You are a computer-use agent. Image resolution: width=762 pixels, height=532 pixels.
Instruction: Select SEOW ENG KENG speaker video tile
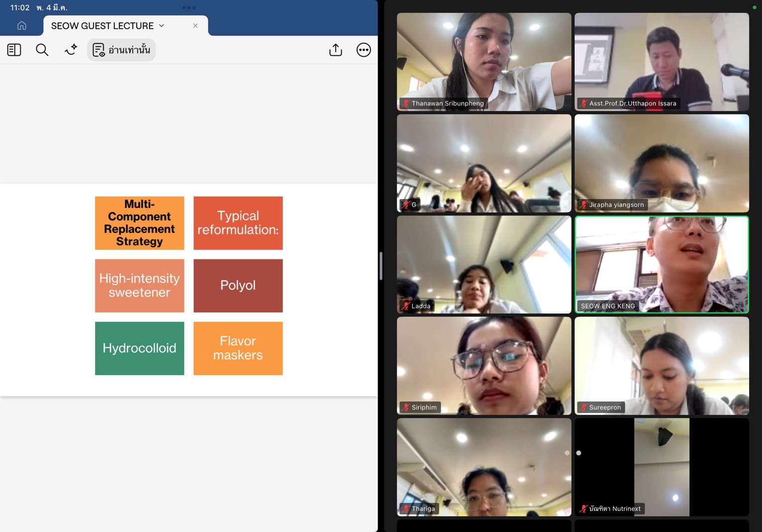click(x=661, y=264)
